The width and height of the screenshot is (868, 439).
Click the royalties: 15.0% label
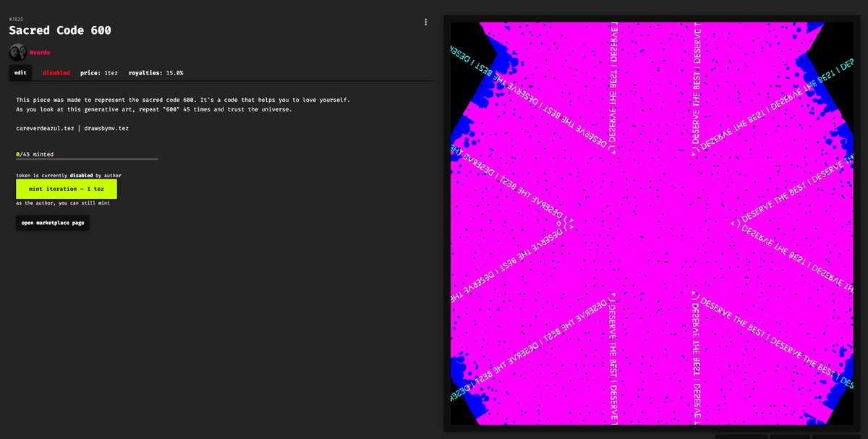[x=156, y=73]
